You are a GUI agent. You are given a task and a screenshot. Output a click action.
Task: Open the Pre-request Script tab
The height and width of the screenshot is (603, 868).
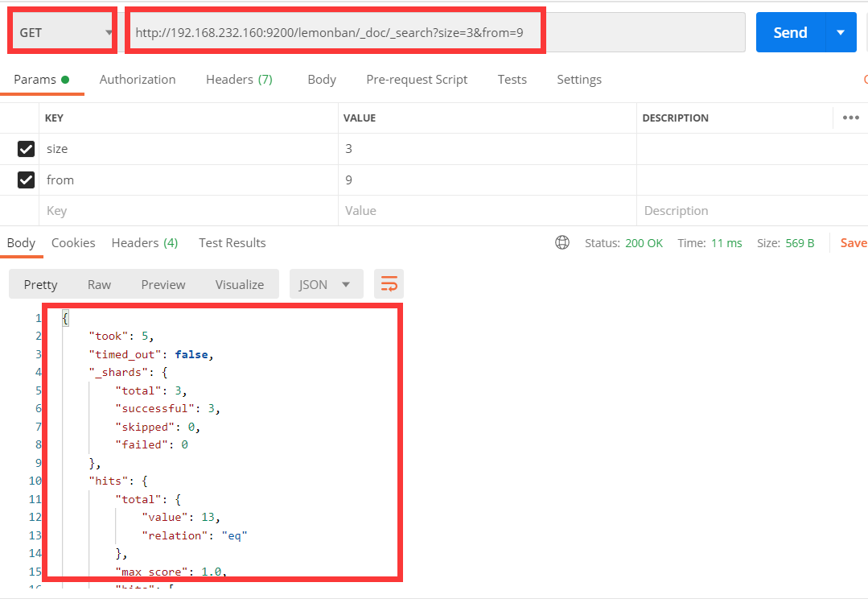pos(417,80)
